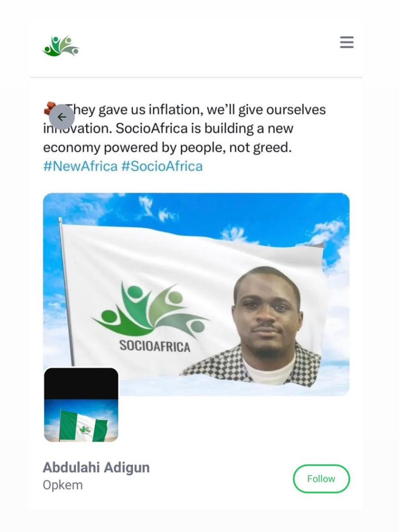The width and height of the screenshot is (399, 532).
Task: Click the flagpole in the post image
Action: (x=67, y=292)
